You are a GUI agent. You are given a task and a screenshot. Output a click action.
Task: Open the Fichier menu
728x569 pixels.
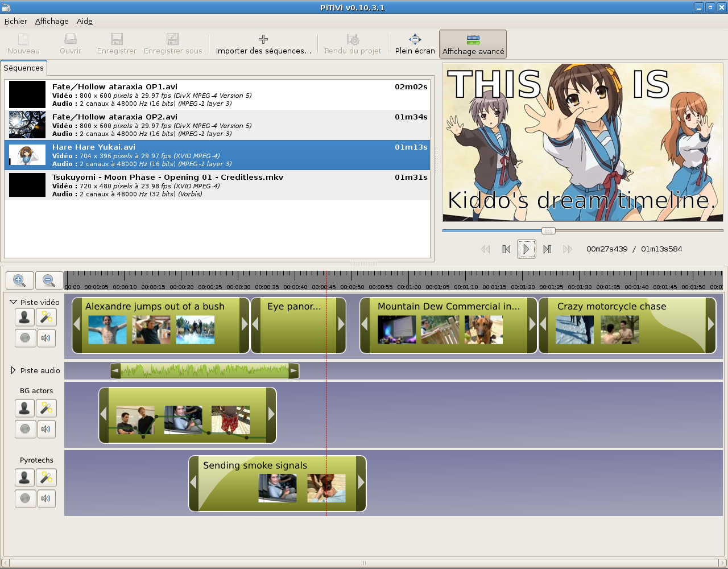click(16, 21)
